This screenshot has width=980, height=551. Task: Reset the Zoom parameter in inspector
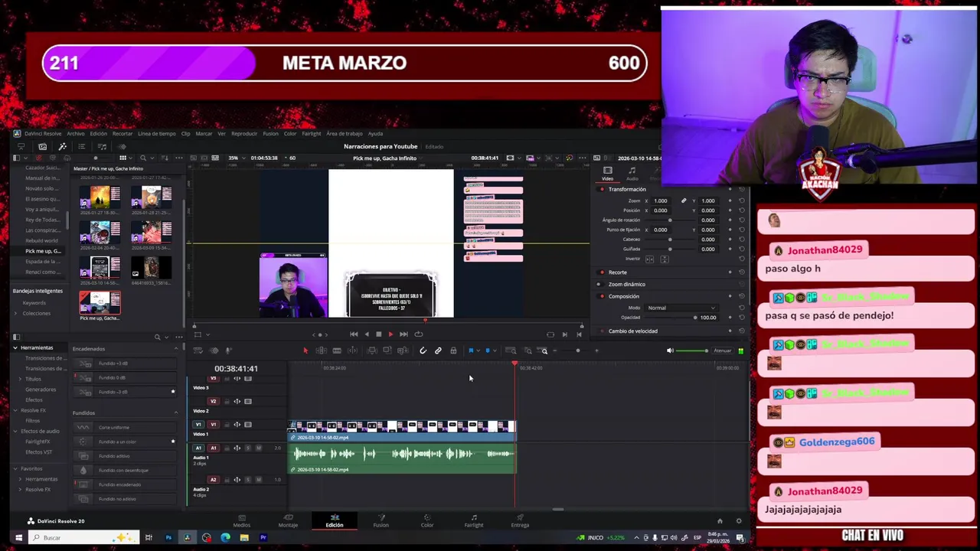click(741, 201)
